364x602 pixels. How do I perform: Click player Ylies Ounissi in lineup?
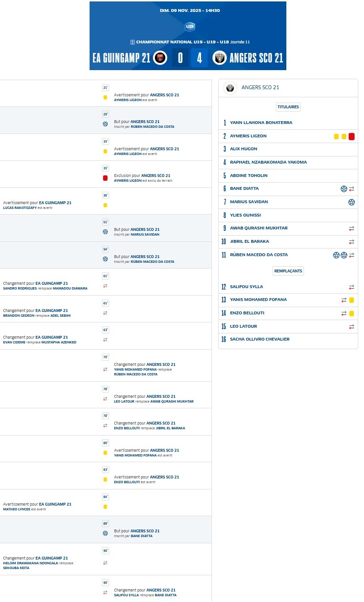point(245,215)
